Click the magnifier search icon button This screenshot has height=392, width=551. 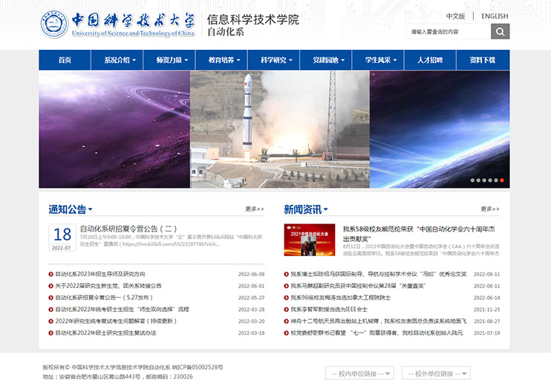(501, 31)
